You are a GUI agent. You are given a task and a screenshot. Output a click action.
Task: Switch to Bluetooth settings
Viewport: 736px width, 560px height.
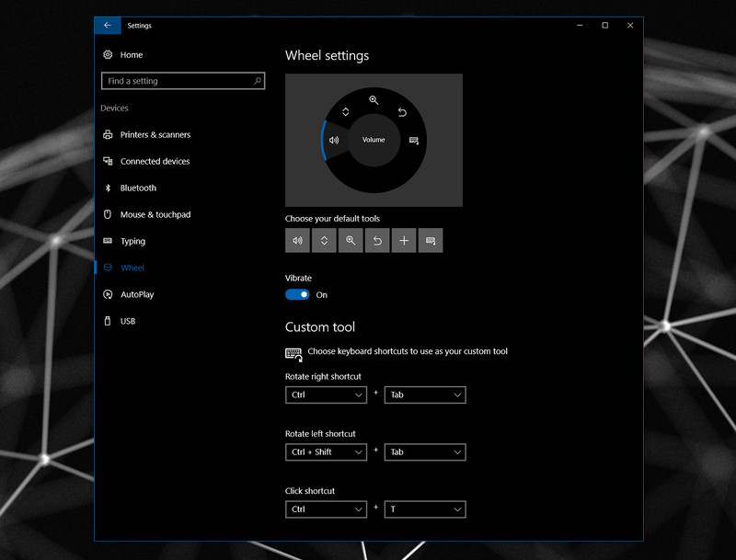coord(136,188)
